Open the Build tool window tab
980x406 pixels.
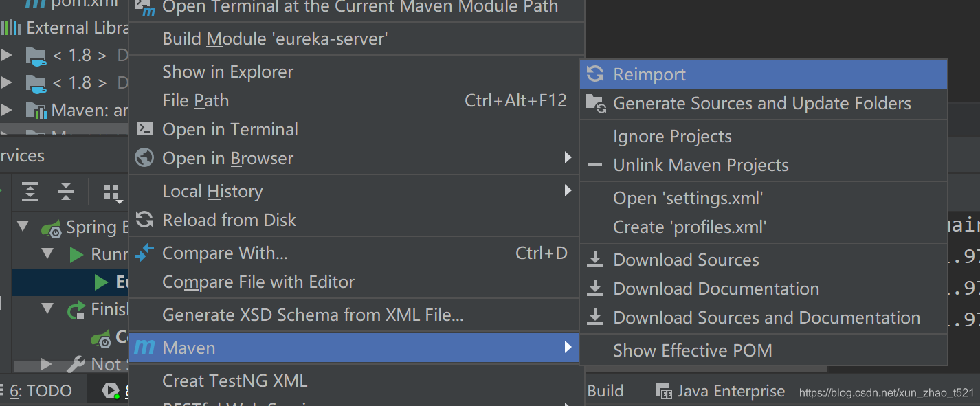pos(605,391)
